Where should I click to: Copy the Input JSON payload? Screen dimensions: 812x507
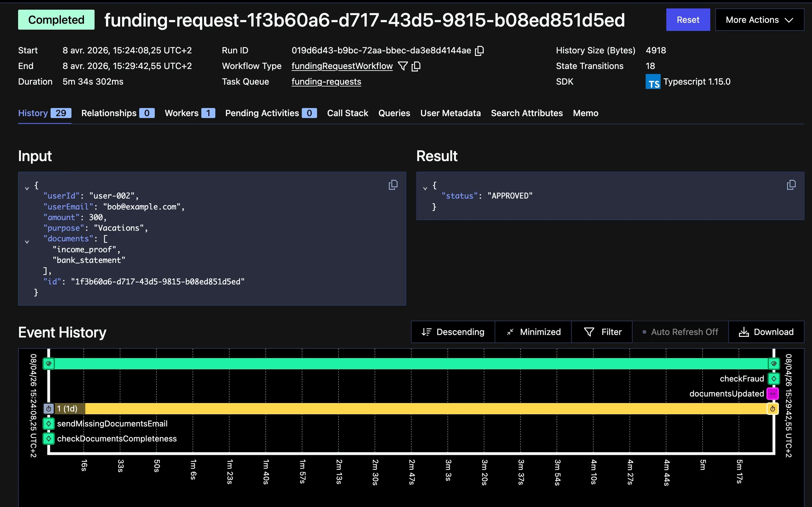point(393,185)
